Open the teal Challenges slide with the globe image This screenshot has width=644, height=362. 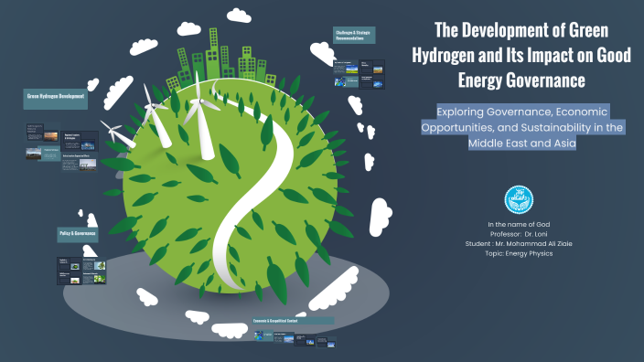tap(346, 81)
